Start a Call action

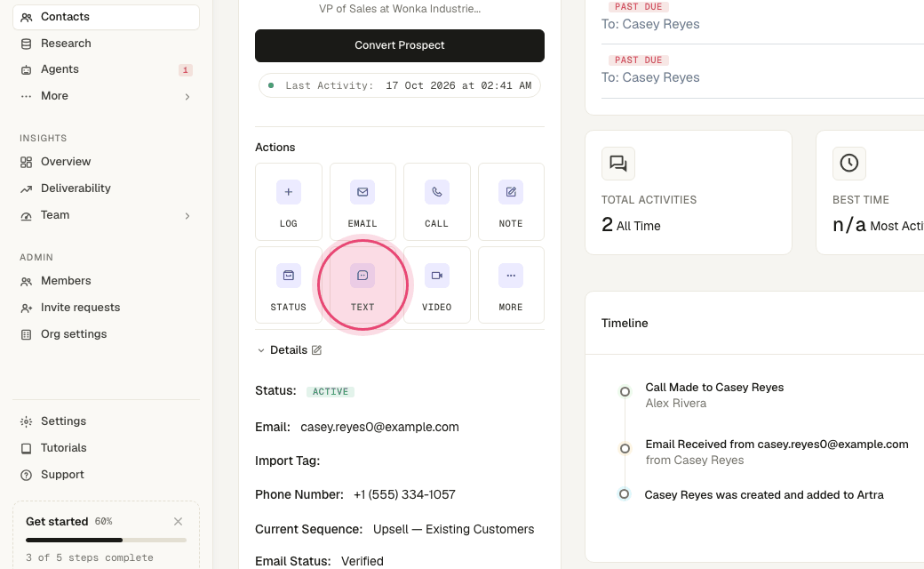point(436,202)
